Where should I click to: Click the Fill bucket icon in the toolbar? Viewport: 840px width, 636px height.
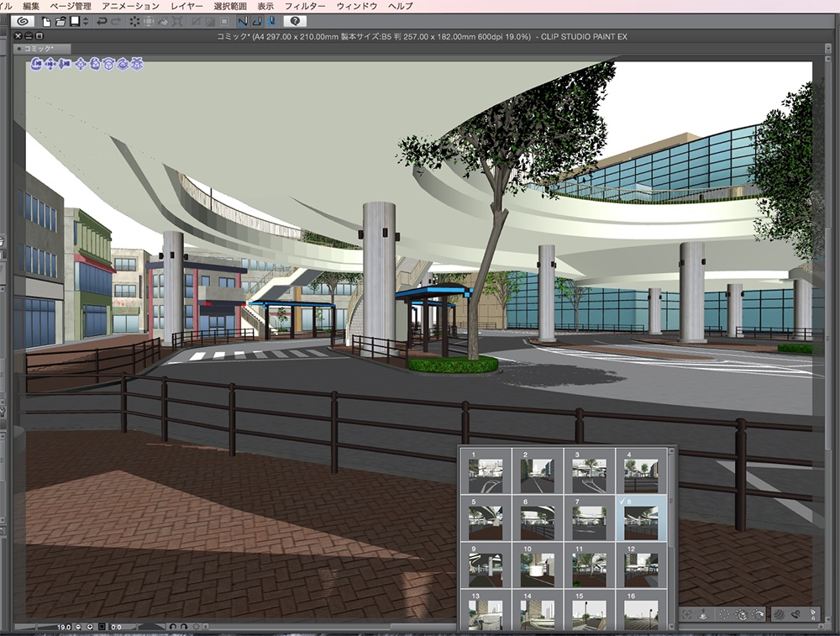(x=164, y=22)
